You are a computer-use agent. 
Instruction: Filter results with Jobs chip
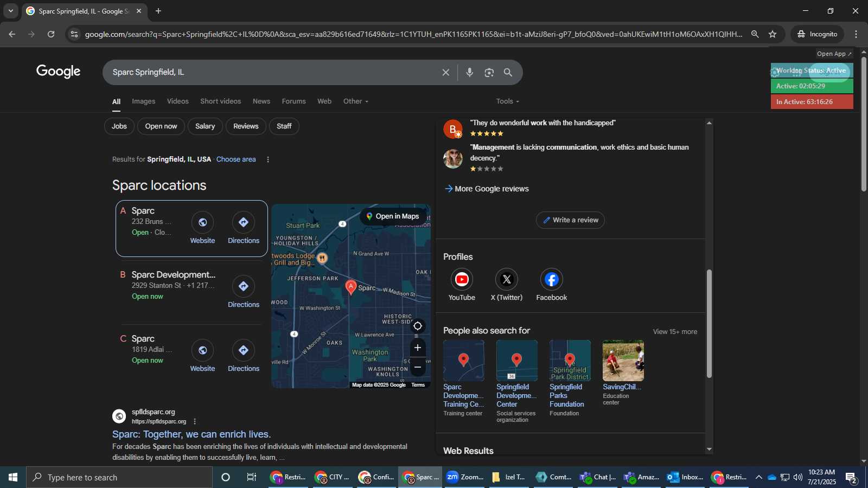119,126
